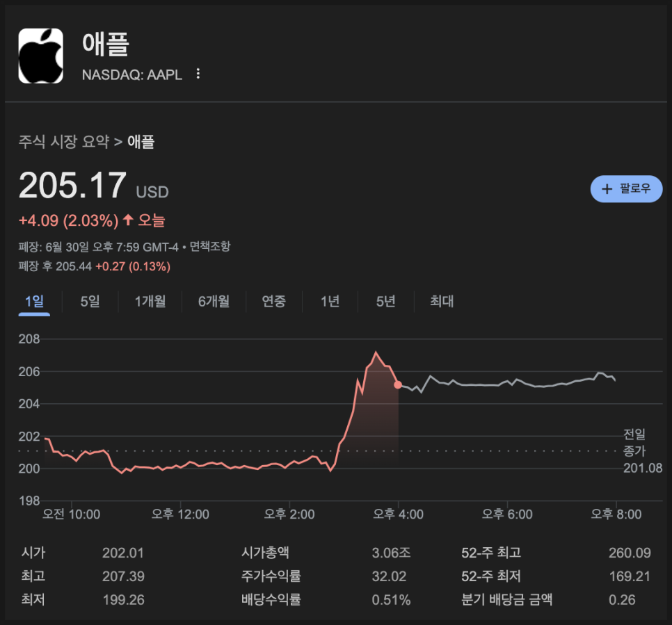
Task: Switch to the 최대 chart tab
Action: point(442,301)
